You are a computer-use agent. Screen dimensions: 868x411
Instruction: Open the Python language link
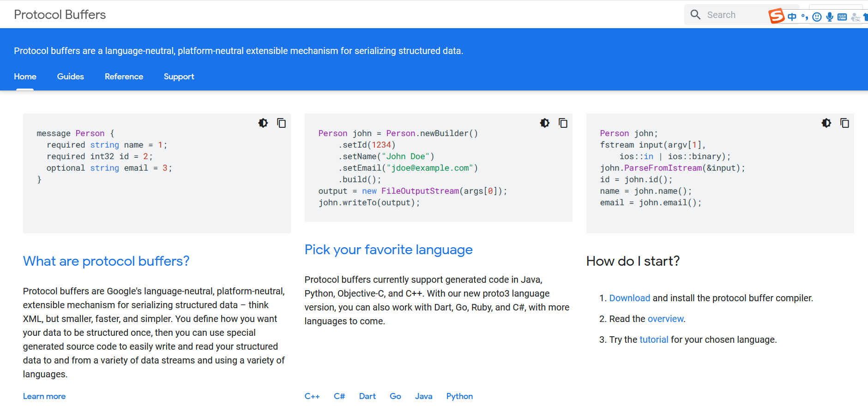pyautogui.click(x=459, y=396)
